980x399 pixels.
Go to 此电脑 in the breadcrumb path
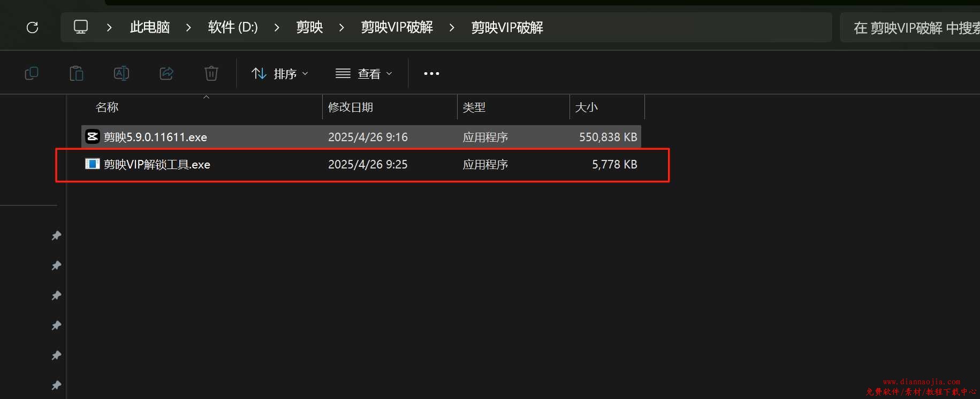[150, 27]
